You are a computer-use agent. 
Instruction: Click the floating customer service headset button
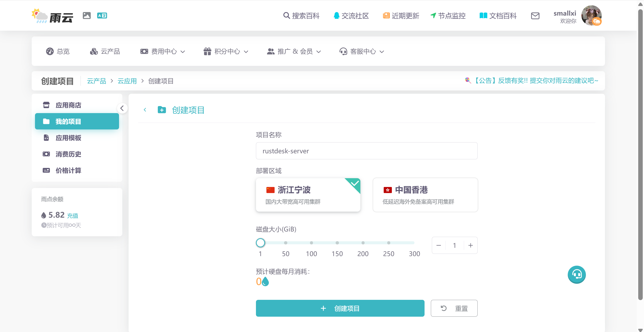576,274
